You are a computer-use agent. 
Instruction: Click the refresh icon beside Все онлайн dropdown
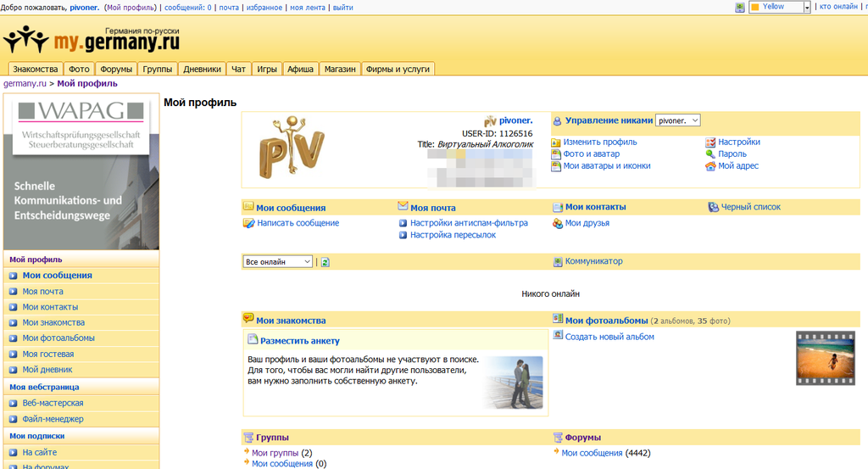coord(325,262)
